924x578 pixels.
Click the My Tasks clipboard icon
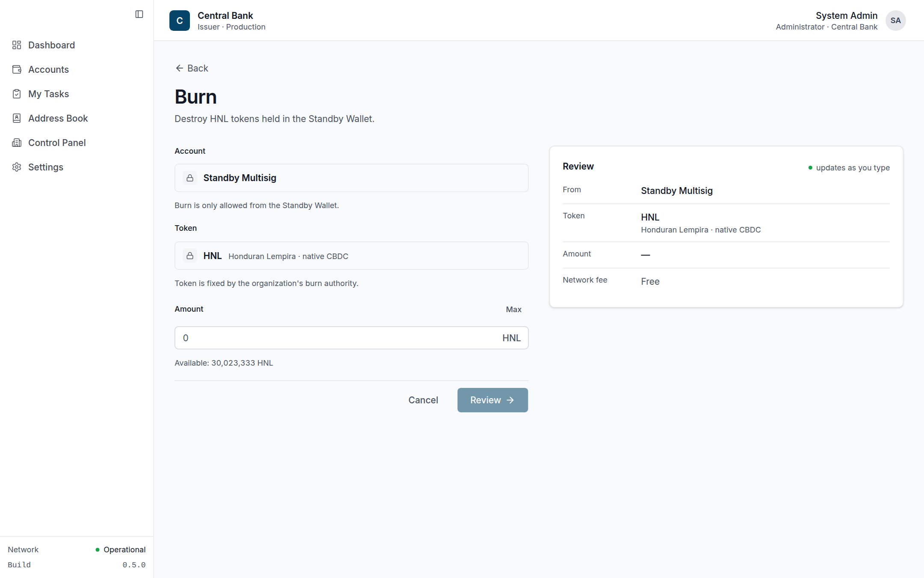point(17,94)
